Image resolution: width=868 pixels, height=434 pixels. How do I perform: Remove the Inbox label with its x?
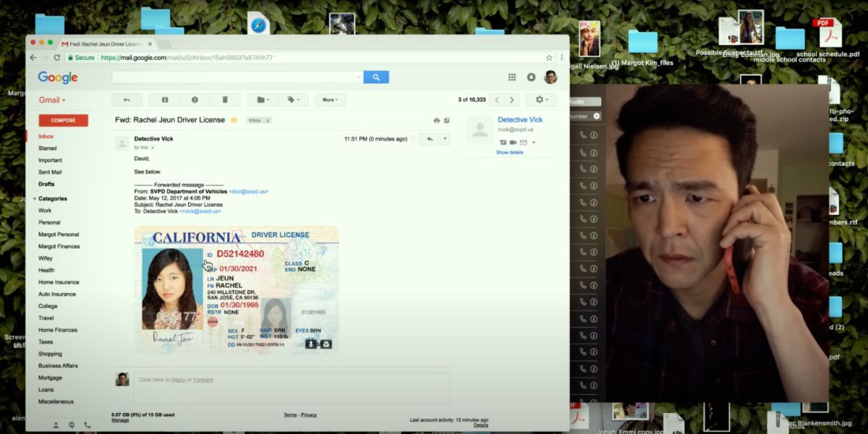[268, 120]
